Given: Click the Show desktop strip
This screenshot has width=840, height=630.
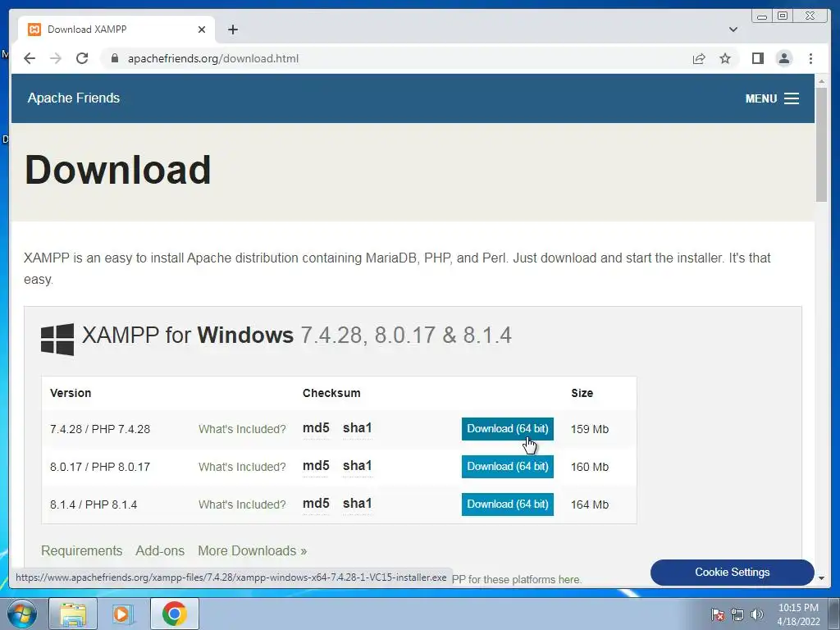Looking at the screenshot, I should pyautogui.click(x=834, y=614).
